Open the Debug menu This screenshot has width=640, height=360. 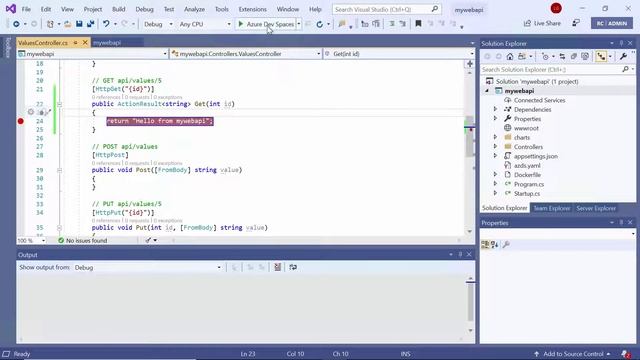[x=144, y=9]
